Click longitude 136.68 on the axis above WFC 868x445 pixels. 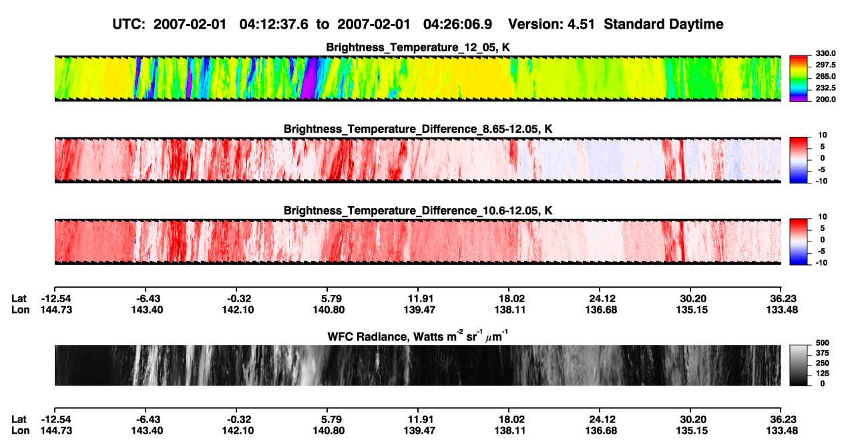point(600,310)
